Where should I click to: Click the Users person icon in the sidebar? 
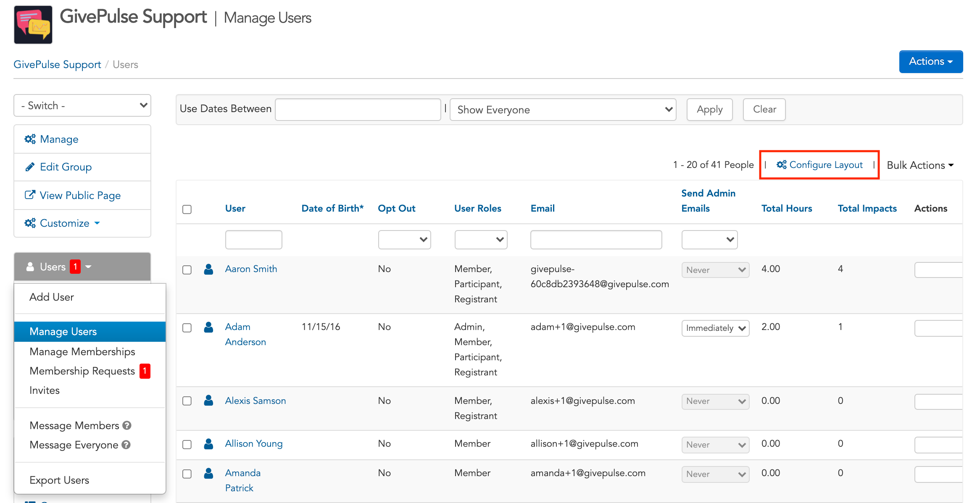[30, 267]
